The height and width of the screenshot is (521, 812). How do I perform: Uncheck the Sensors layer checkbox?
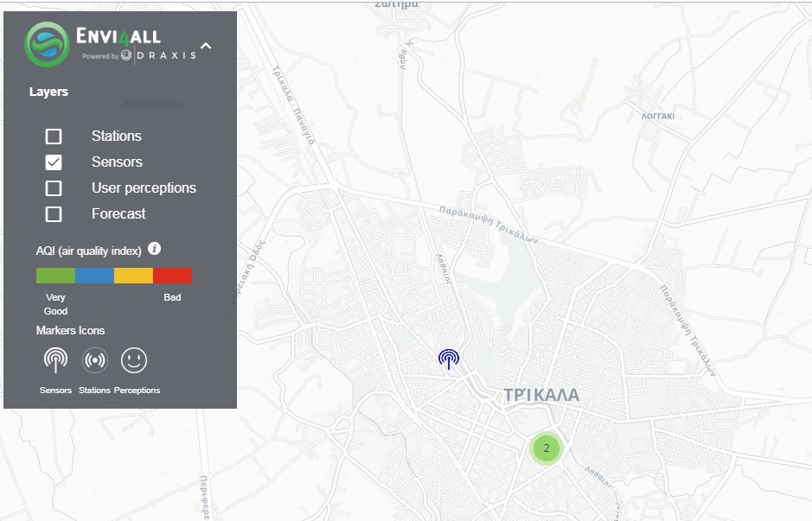pyautogui.click(x=54, y=162)
